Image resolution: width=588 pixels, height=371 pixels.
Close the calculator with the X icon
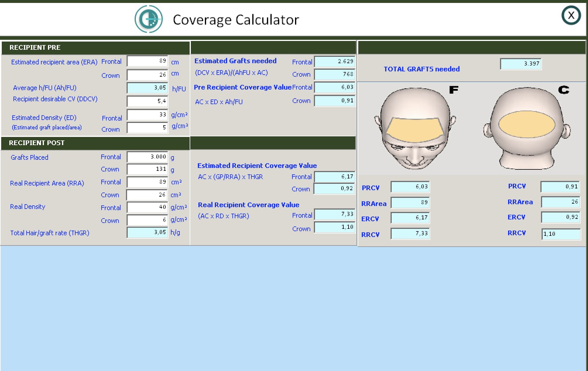571,16
